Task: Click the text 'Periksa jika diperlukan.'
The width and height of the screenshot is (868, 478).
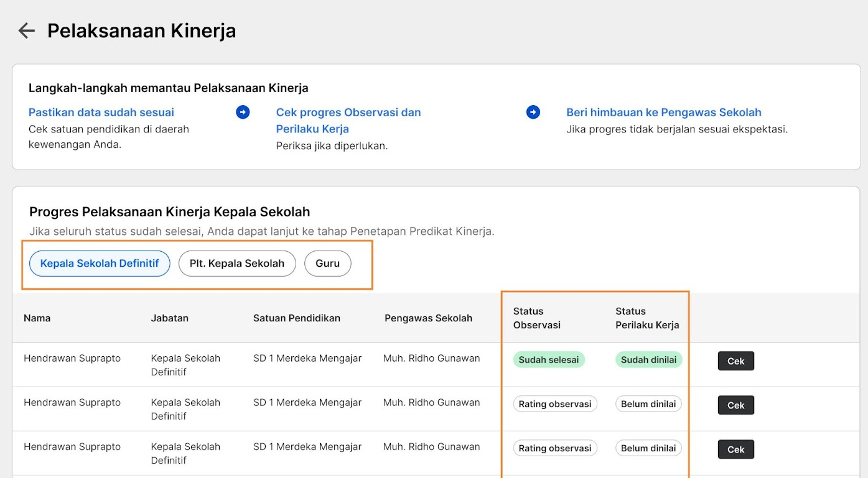Action: click(x=332, y=146)
